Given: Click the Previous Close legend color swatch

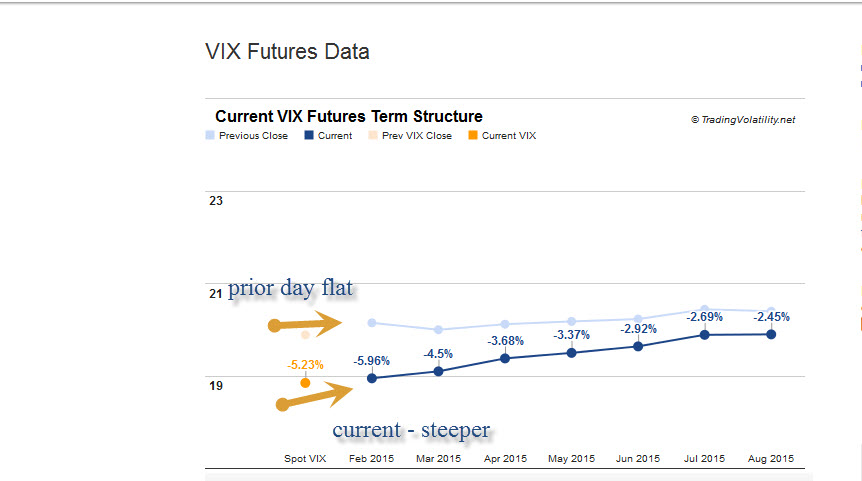Looking at the screenshot, I should click(210, 135).
